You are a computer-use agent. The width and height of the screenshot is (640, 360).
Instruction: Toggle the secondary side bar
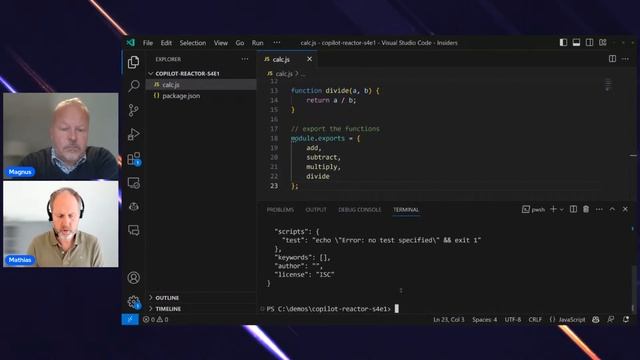point(589,42)
